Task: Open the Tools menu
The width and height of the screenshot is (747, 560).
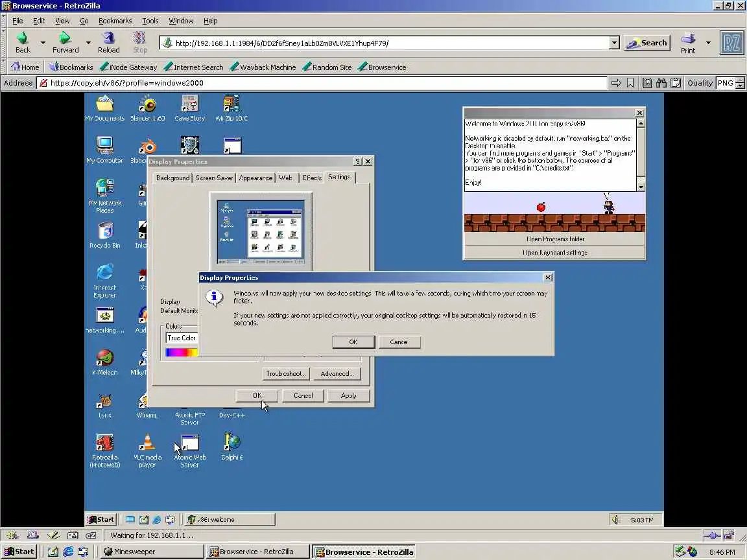Action: click(x=150, y=21)
